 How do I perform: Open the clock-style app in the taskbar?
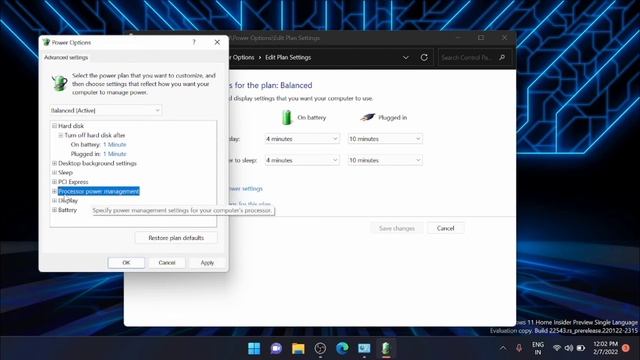tap(320, 348)
